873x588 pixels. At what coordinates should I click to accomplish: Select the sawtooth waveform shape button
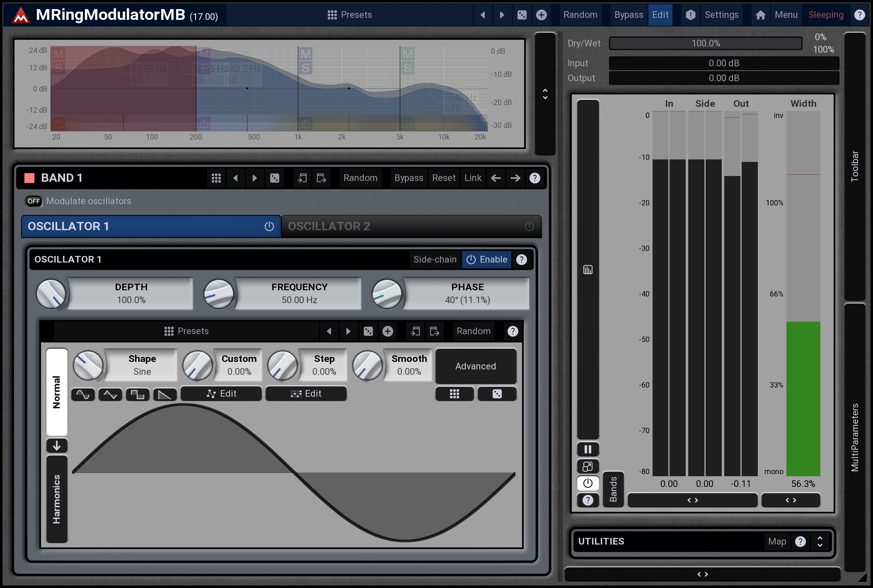point(165,394)
